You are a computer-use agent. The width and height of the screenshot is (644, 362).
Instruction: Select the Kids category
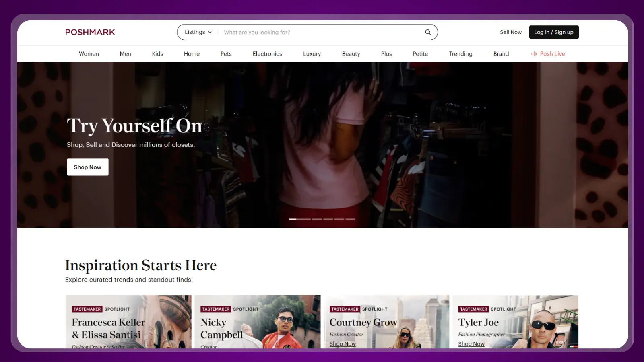[x=157, y=54]
